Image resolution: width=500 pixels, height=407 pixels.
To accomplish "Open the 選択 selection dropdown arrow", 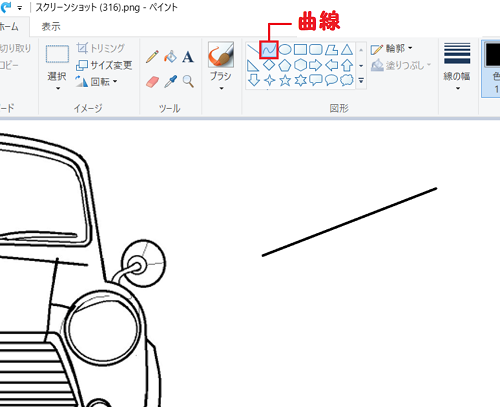I will (57, 88).
